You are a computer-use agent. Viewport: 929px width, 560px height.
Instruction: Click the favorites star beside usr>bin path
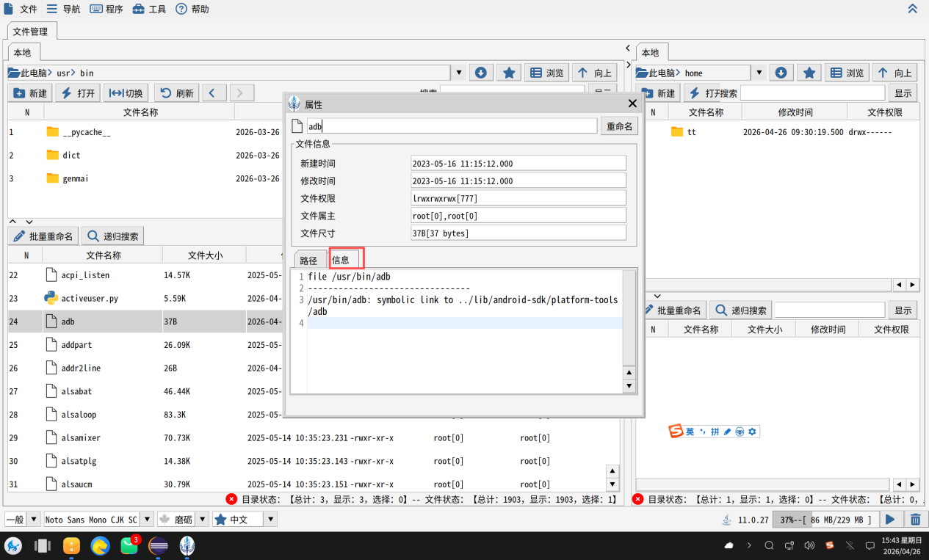tap(509, 73)
